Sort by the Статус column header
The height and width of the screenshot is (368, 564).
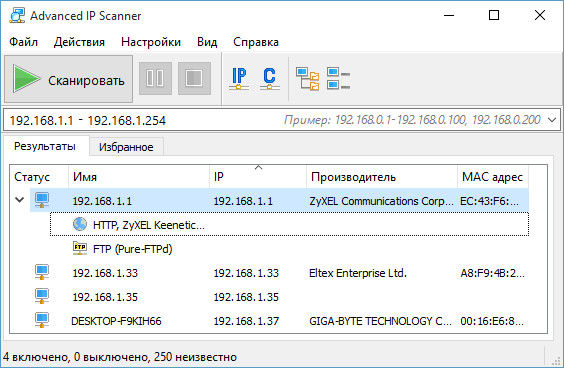pyautogui.click(x=39, y=177)
